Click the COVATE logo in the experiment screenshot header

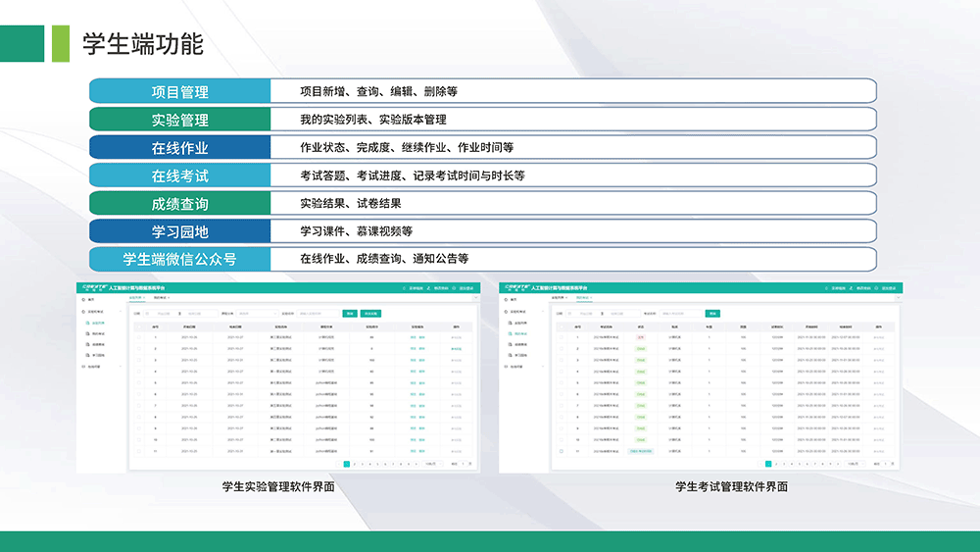95,287
